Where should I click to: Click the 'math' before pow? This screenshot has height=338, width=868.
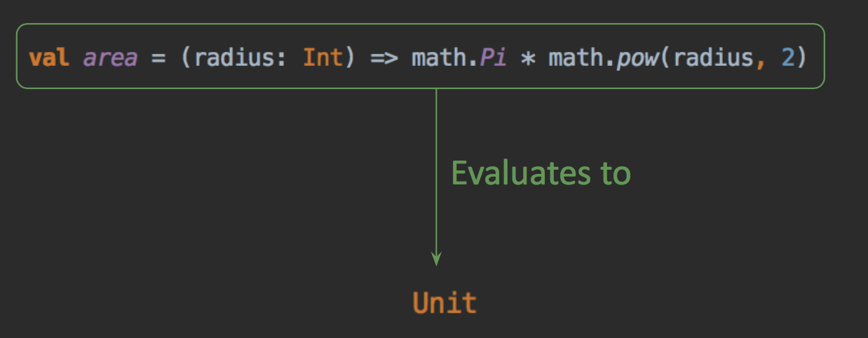point(575,57)
